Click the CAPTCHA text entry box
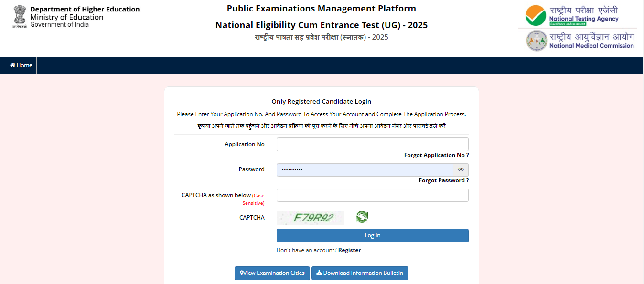Viewport: 644px width, 284px height. 372,195
